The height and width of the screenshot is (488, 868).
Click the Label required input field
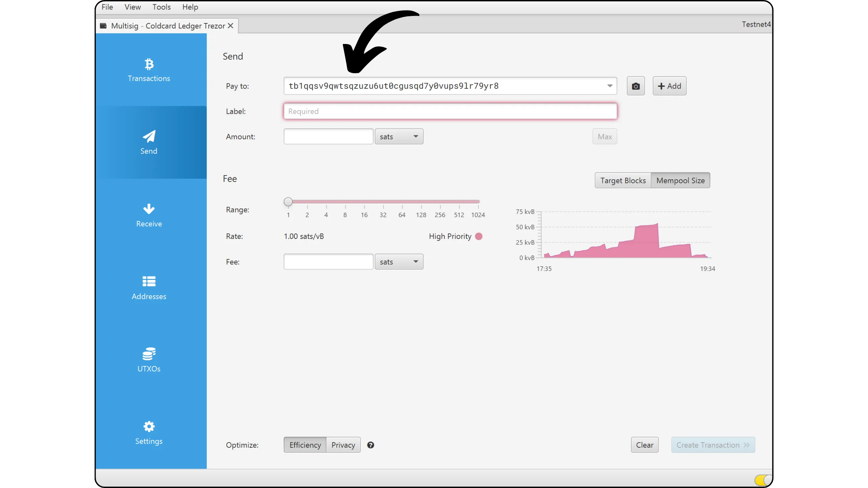coord(450,111)
